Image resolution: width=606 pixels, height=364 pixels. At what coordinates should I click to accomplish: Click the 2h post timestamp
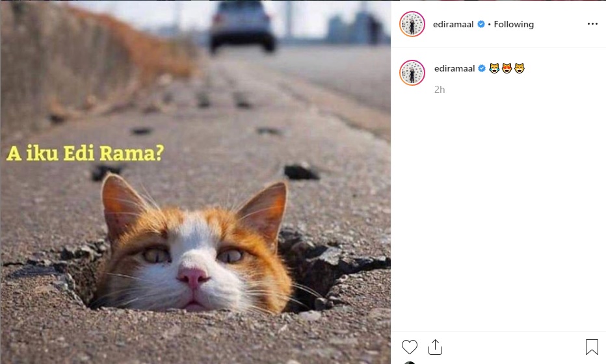pyautogui.click(x=440, y=90)
